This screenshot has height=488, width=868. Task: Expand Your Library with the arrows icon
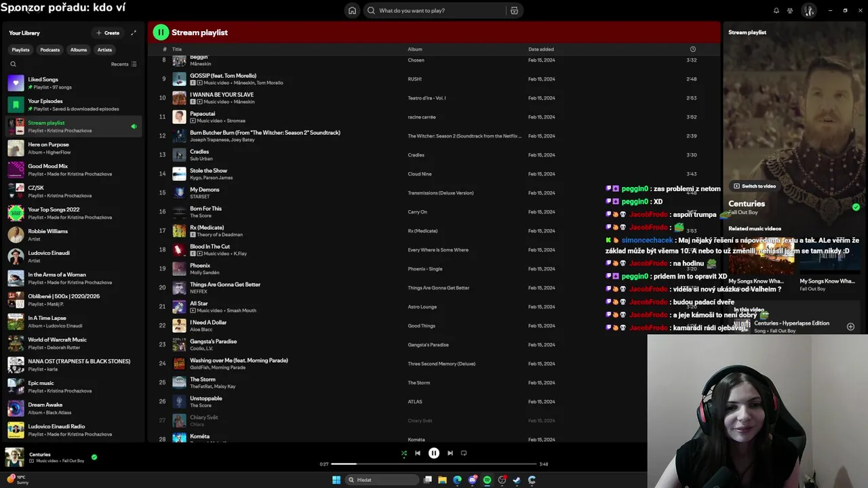click(134, 33)
